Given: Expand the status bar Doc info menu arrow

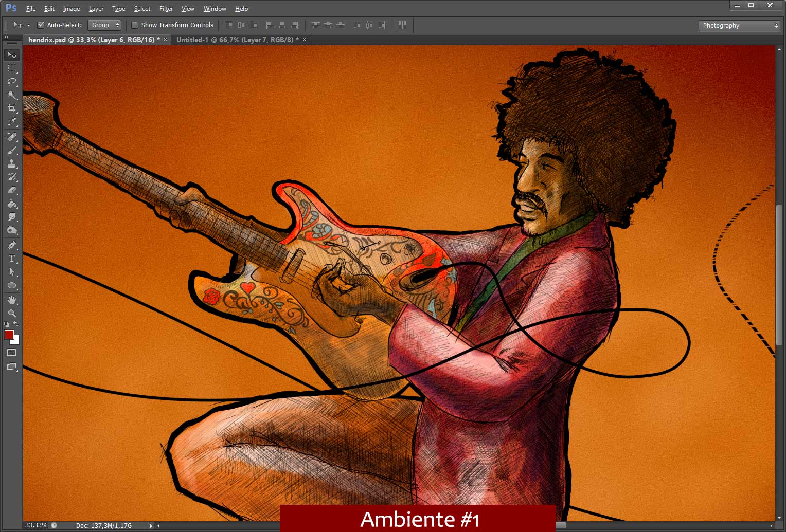Looking at the screenshot, I should pos(151,526).
